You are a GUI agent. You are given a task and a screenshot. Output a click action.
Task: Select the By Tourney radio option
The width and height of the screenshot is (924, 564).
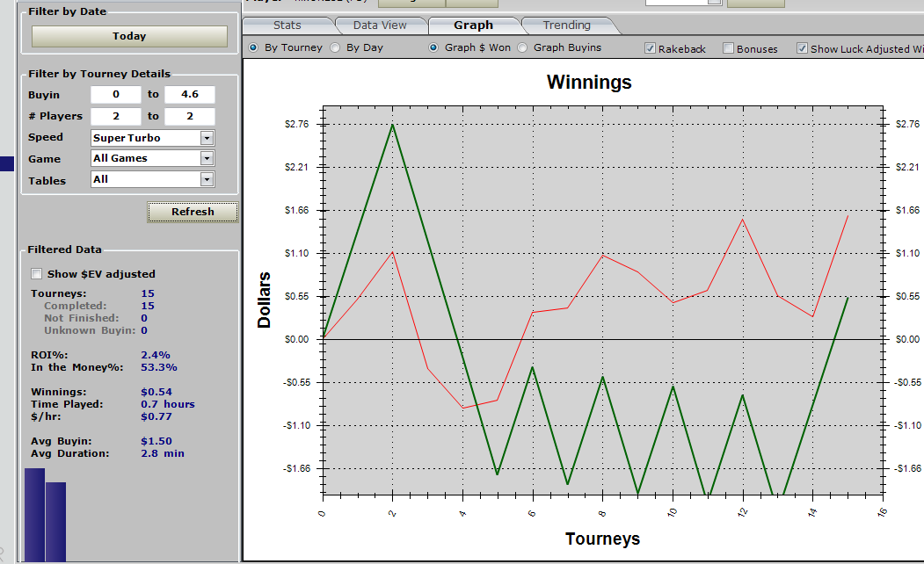[x=254, y=47]
